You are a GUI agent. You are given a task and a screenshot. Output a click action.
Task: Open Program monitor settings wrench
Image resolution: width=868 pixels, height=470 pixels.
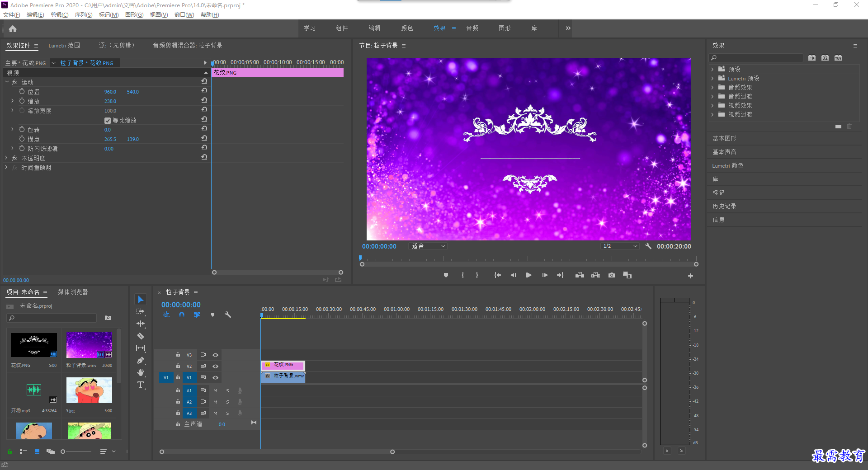pyautogui.click(x=648, y=246)
